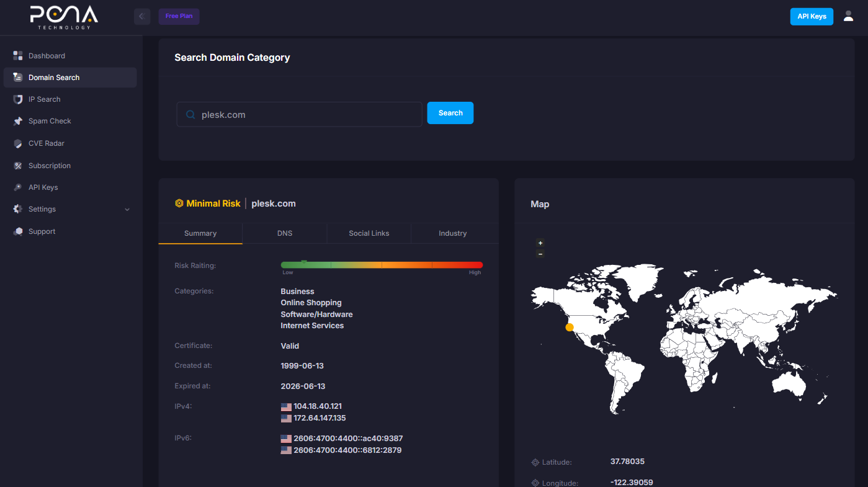Collapse sidebar with the back arrow button
The height and width of the screenshot is (487, 868).
coord(142,16)
